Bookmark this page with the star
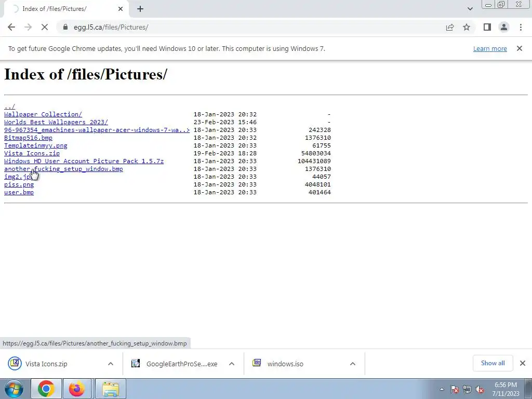Image resolution: width=532 pixels, height=399 pixels. click(467, 27)
